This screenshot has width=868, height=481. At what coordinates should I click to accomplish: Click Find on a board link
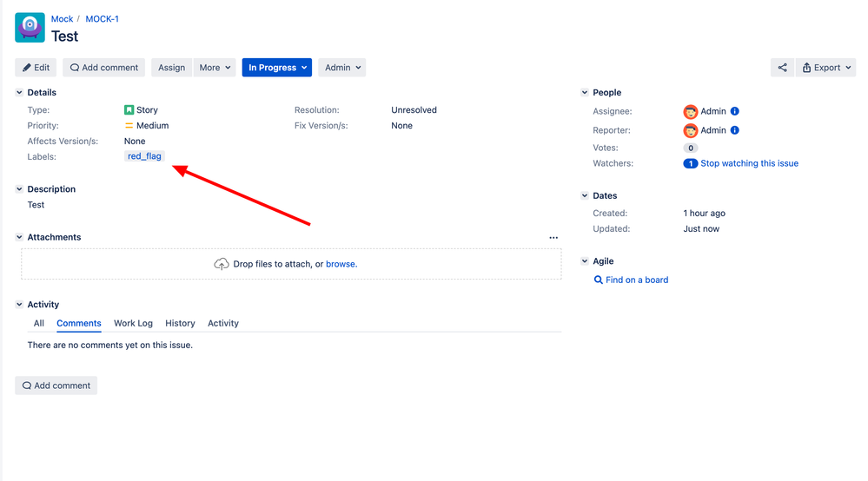pos(637,280)
